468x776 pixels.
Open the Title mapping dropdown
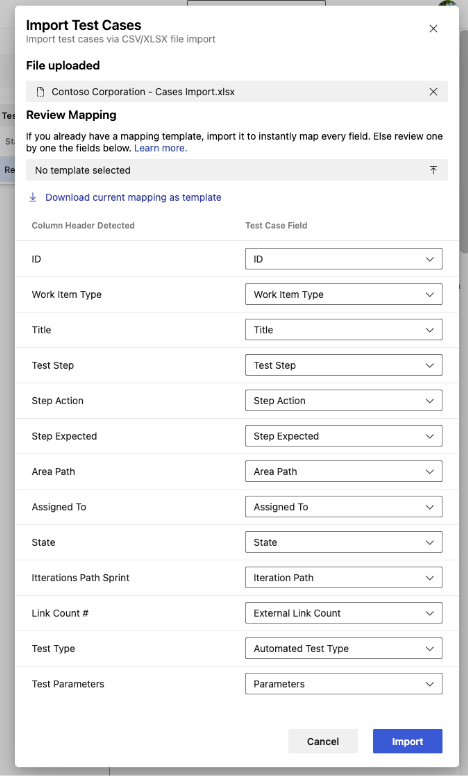344,330
